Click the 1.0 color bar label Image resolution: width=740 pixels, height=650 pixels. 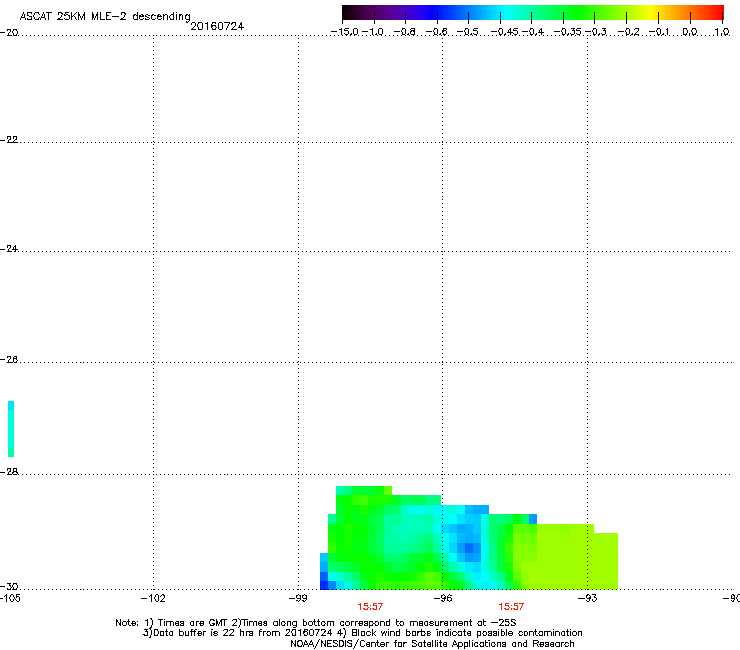(722, 32)
